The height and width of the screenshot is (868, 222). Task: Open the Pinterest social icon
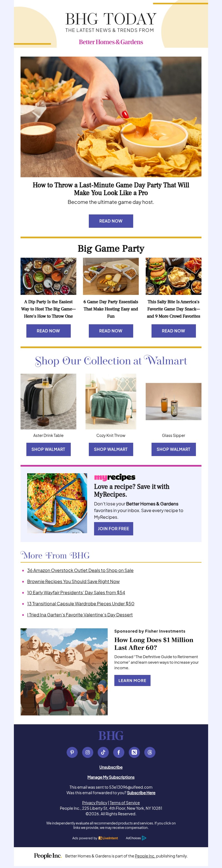click(x=72, y=752)
